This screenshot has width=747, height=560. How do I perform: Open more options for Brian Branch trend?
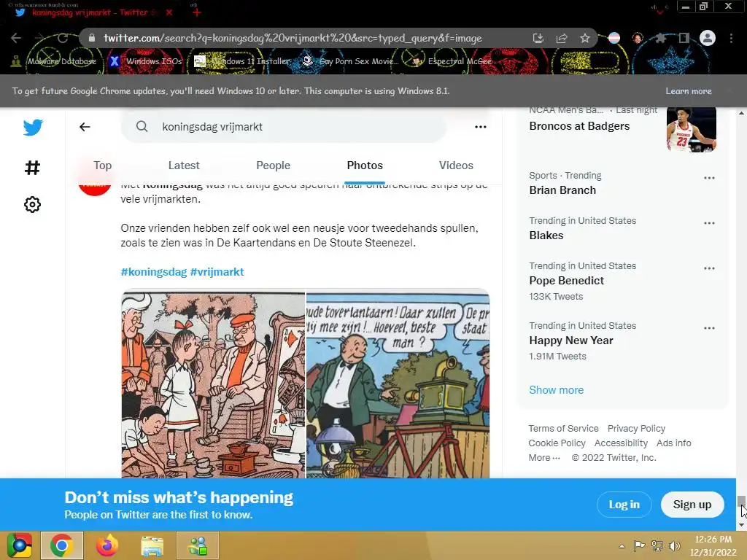tap(709, 178)
